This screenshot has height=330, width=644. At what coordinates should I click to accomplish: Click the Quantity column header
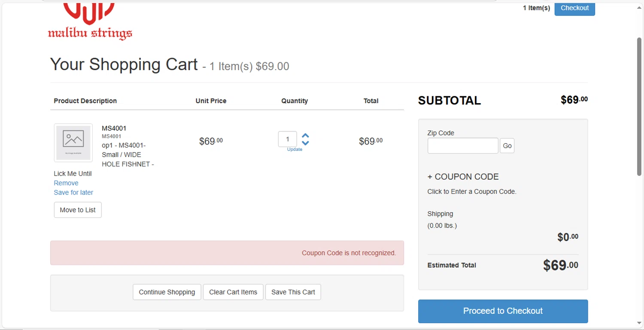(295, 101)
